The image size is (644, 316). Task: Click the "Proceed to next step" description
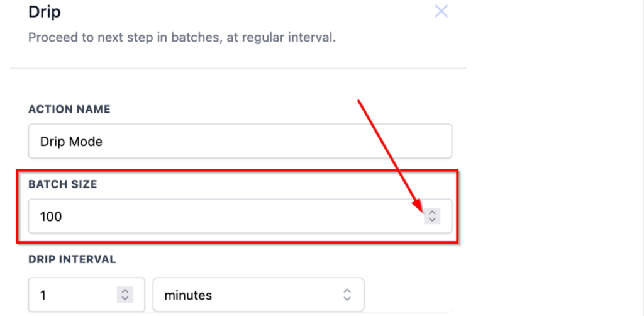pos(182,38)
